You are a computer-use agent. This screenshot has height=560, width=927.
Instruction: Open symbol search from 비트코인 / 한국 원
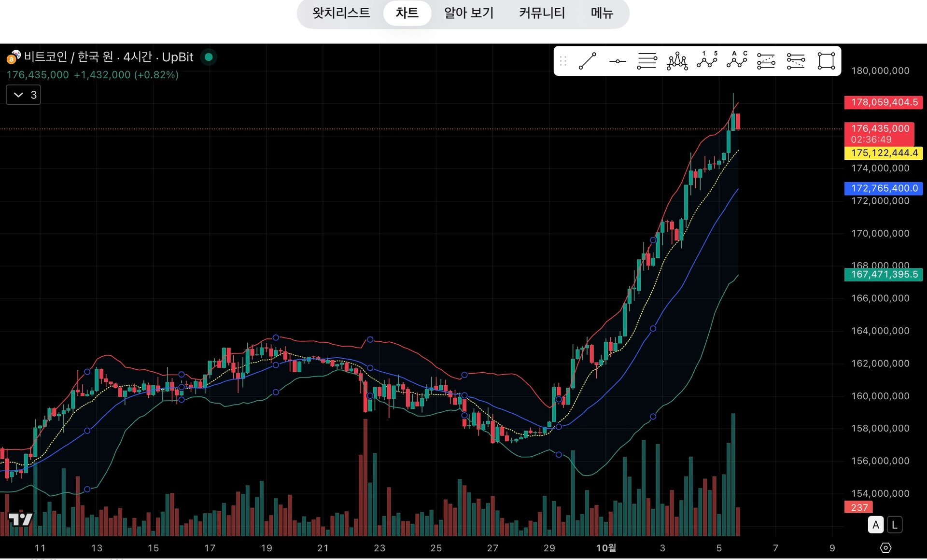68,57
